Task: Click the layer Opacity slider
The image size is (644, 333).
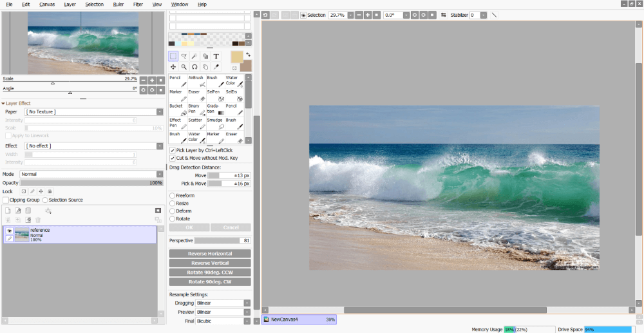Action: point(91,183)
